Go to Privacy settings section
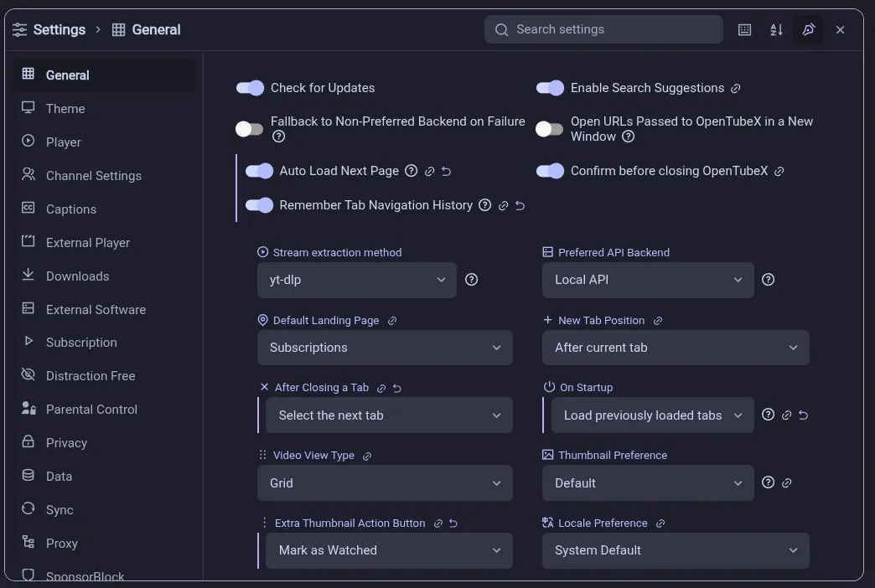Screen dimensions: 875x588 pyautogui.click(x=105, y=442)
